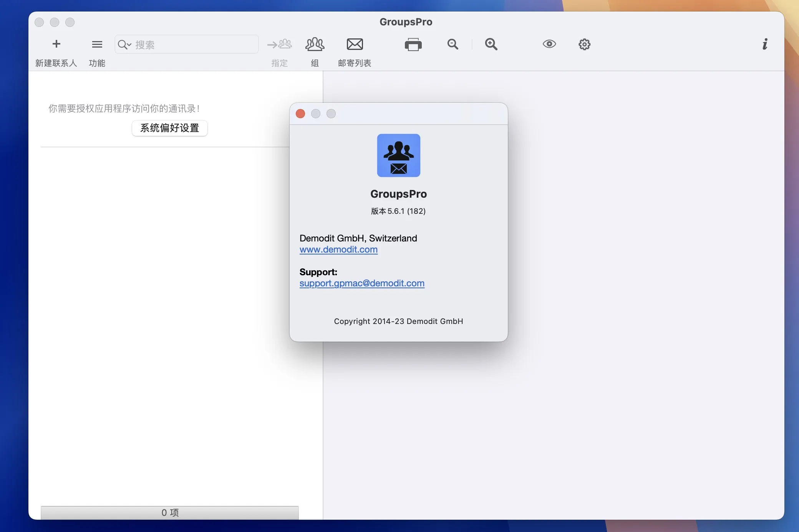Open www.demodit.com link
This screenshot has height=532, width=799.
(x=338, y=249)
